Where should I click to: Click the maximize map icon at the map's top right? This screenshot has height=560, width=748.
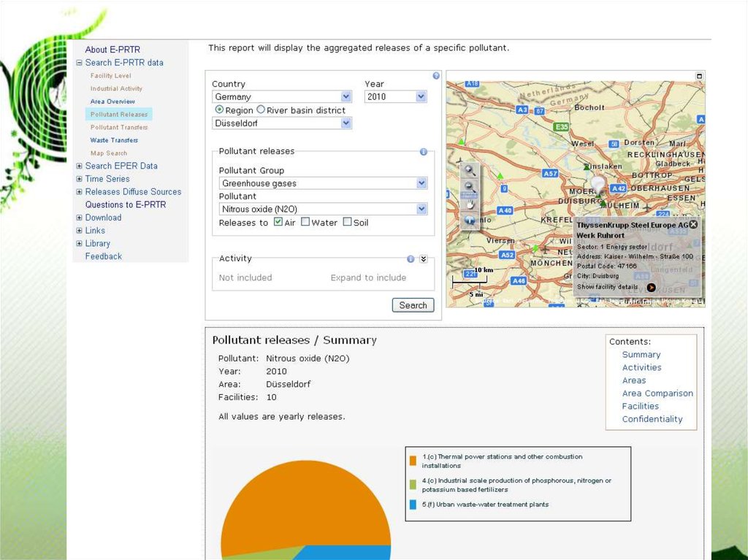point(699,76)
